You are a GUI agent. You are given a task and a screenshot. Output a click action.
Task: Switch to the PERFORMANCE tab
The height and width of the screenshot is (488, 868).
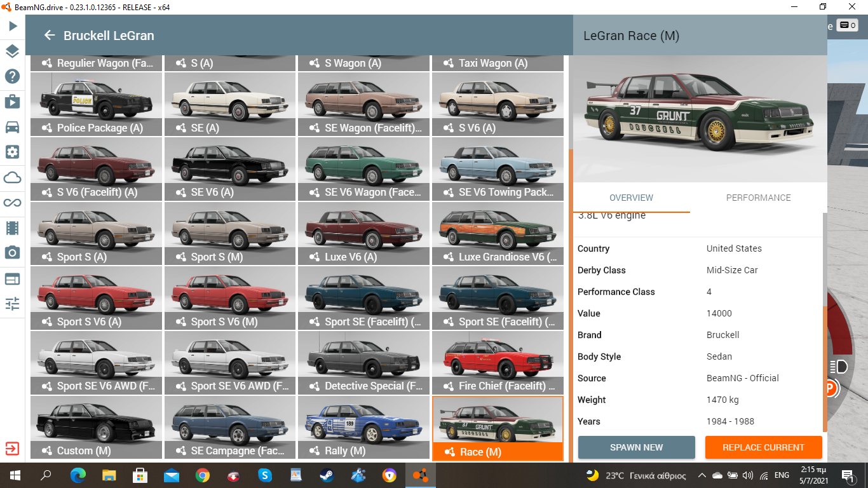758,198
